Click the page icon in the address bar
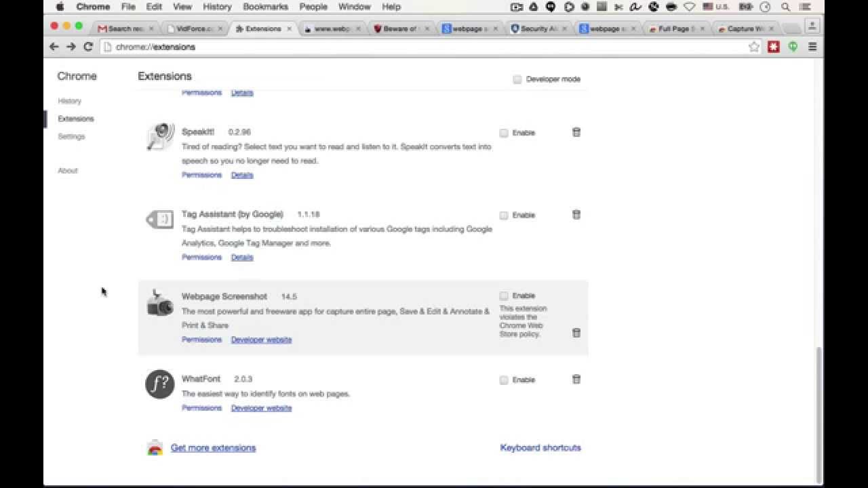Screen dimensions: 868x488 point(106,47)
